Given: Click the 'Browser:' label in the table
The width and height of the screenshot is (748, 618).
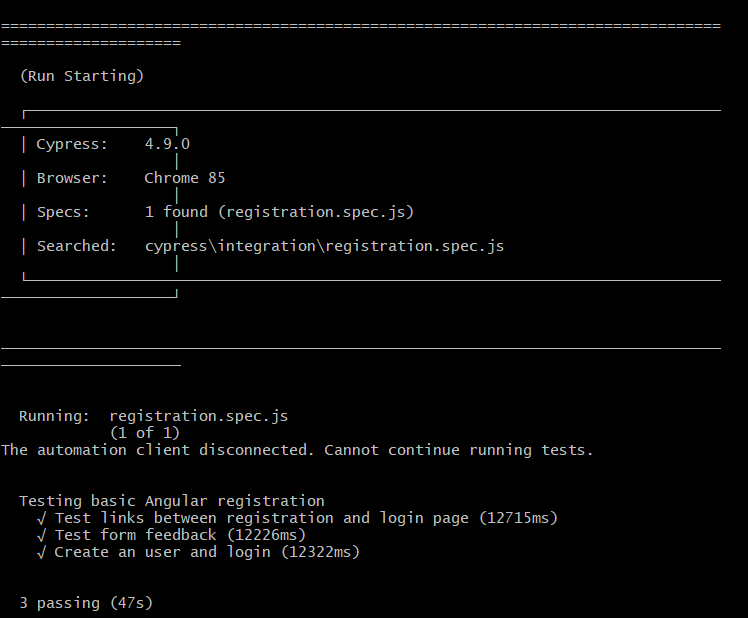Looking at the screenshot, I should [x=72, y=178].
